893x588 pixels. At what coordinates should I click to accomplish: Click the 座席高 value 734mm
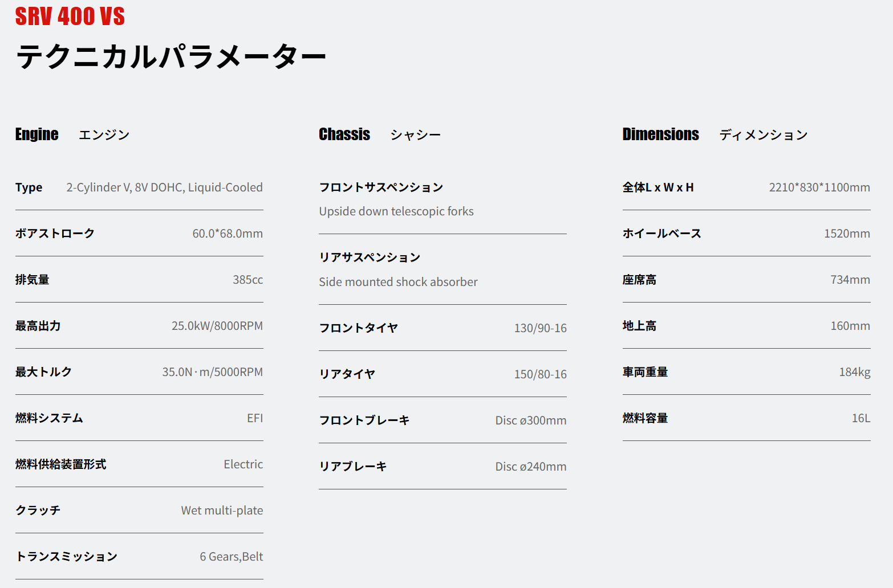tap(850, 280)
